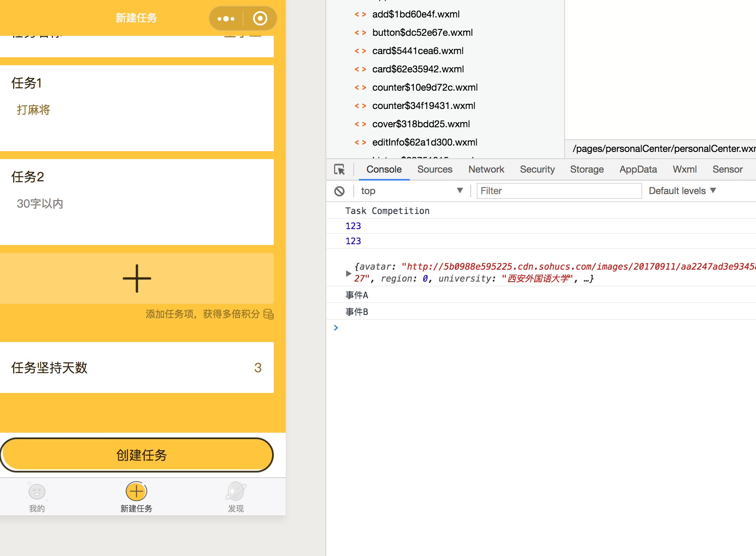Click the 123 source link in console
This screenshot has width=756, height=556.
click(353, 226)
